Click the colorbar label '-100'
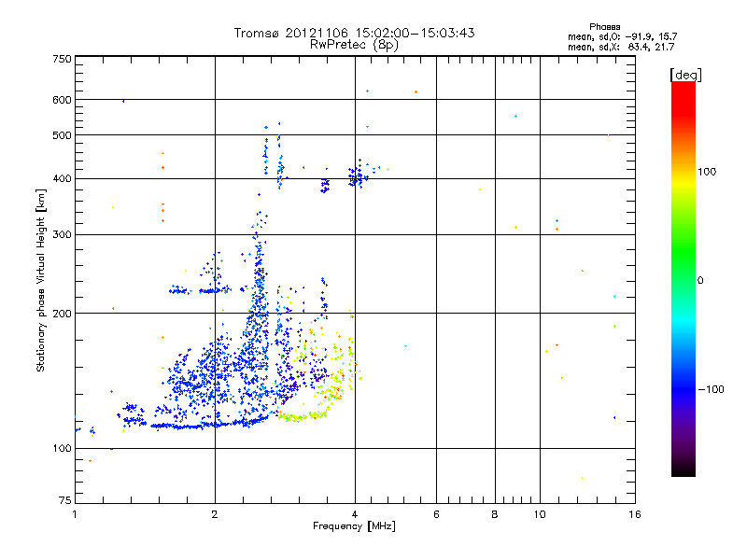Image resolution: width=747 pixels, height=560 pixels. point(711,389)
